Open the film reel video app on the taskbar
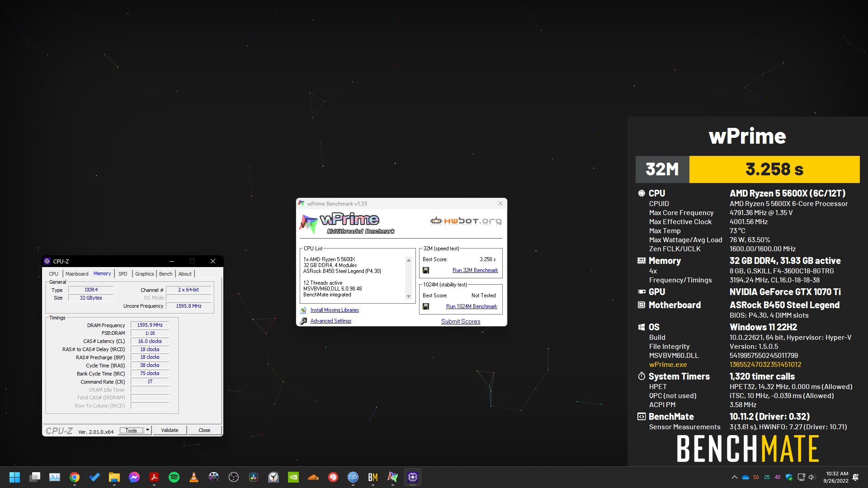 [x=214, y=477]
